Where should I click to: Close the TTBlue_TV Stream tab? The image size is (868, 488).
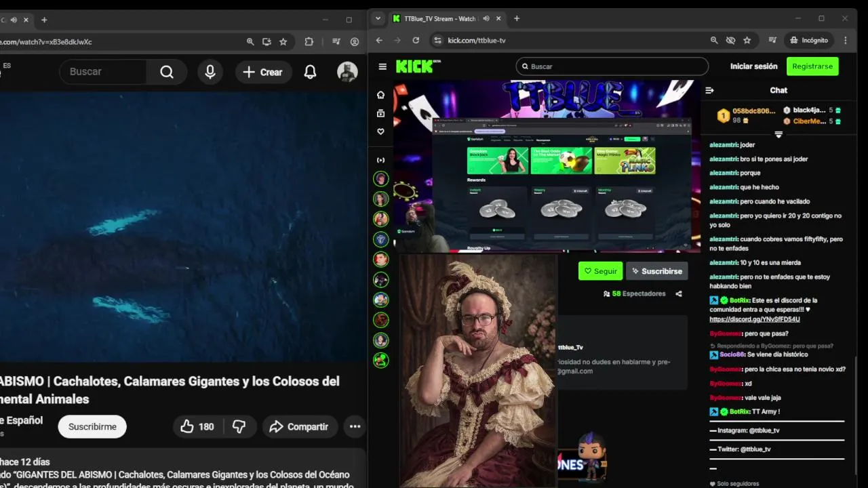pyautogui.click(x=498, y=19)
